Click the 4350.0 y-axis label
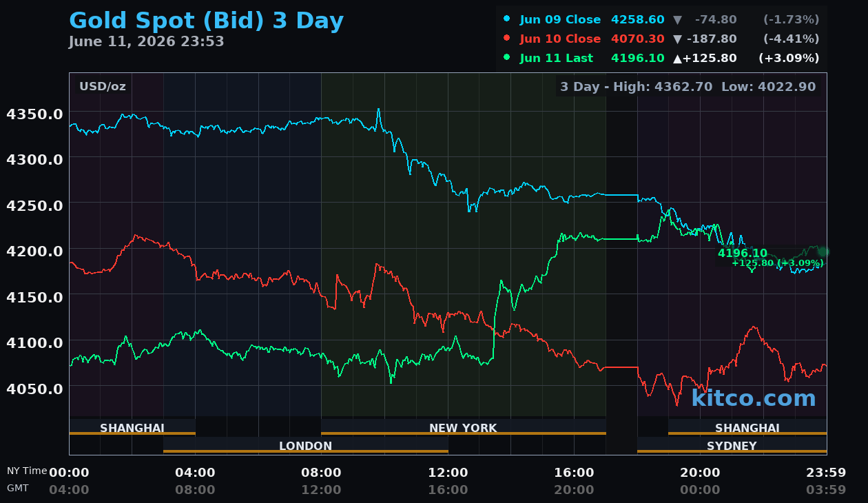Image resolution: width=868 pixels, height=503 pixels. [34, 114]
